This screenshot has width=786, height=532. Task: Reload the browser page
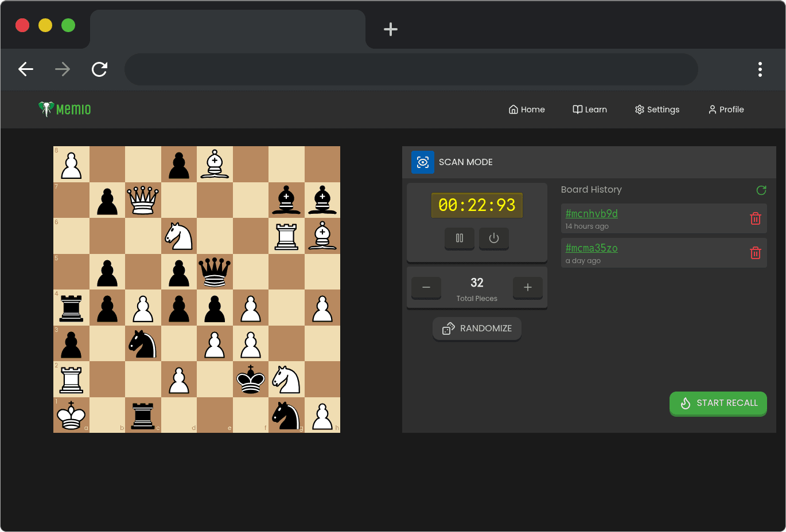click(x=100, y=69)
